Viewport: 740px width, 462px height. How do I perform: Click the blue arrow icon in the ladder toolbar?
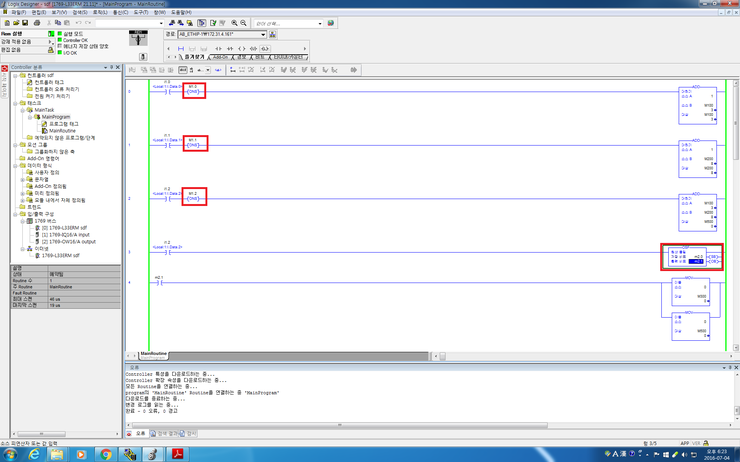tap(218, 70)
